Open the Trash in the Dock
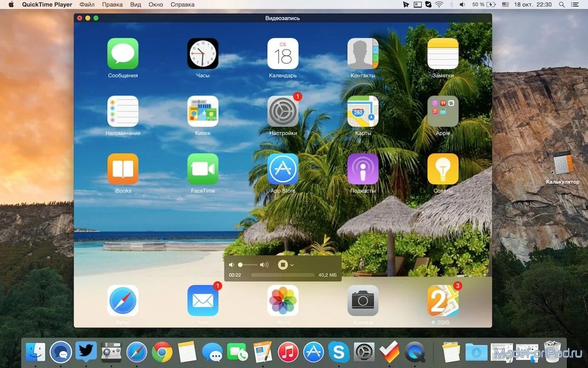The image size is (588, 368). click(x=552, y=351)
